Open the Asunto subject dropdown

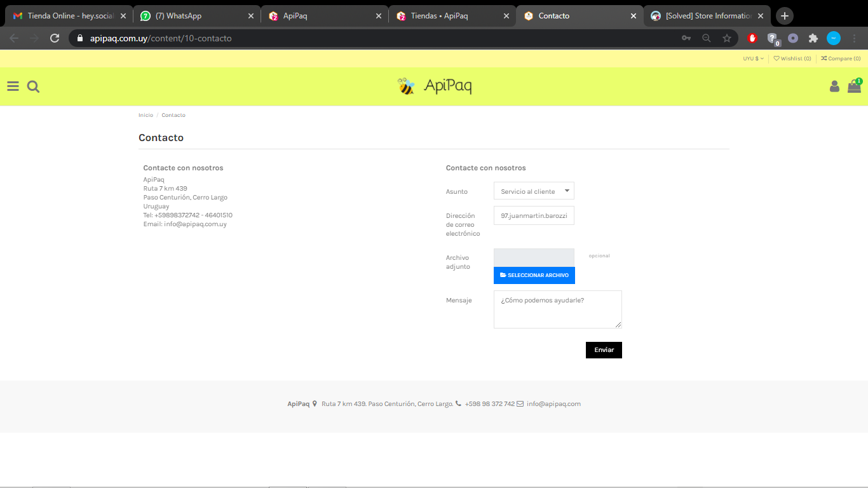(534, 191)
